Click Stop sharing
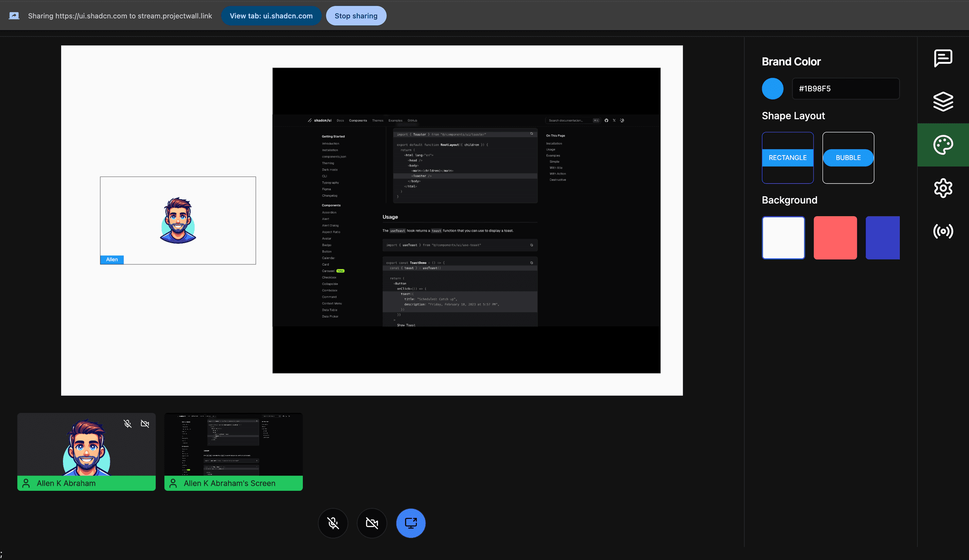Screen dimensions: 969x560 tap(356, 16)
